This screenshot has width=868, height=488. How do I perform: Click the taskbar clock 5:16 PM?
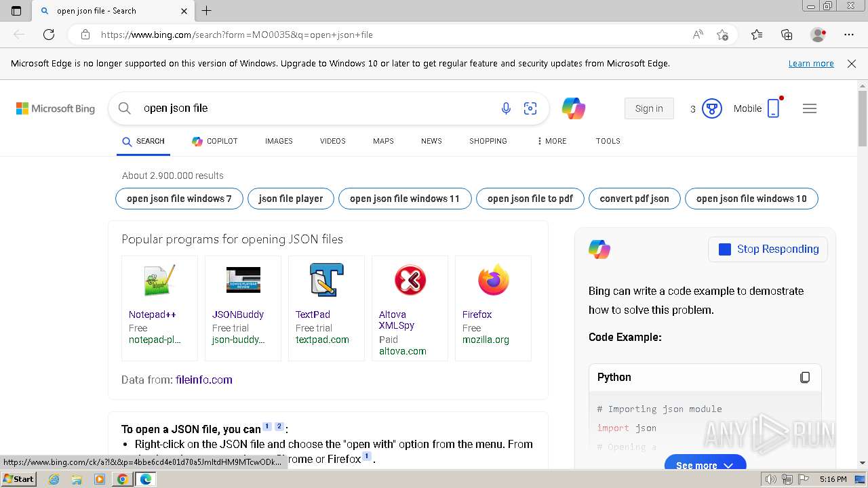(x=833, y=479)
